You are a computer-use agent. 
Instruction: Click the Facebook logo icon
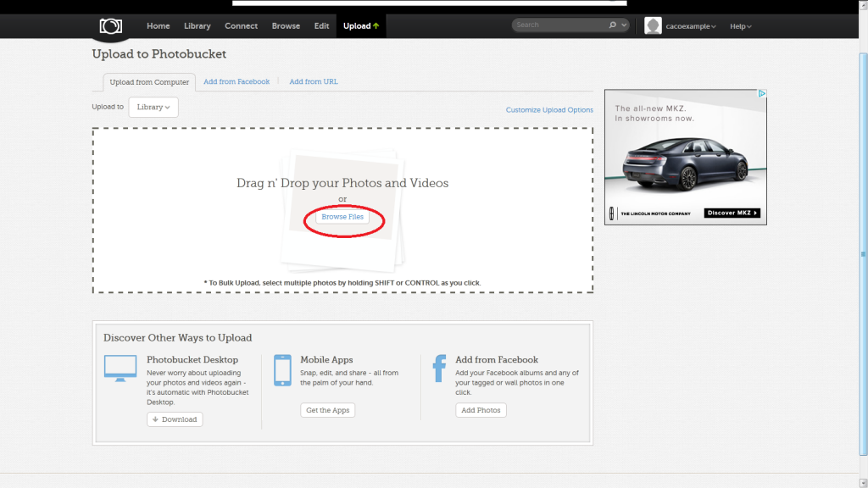439,369
